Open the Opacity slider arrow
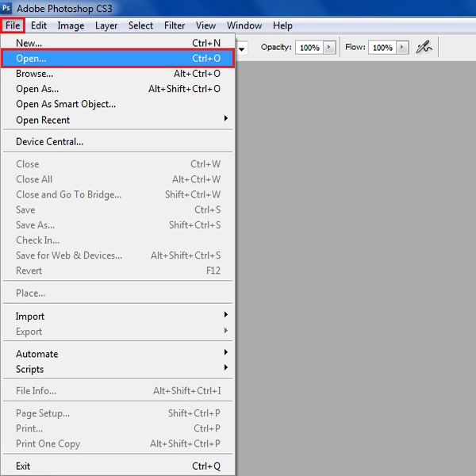The height and width of the screenshot is (476, 476). [x=328, y=48]
